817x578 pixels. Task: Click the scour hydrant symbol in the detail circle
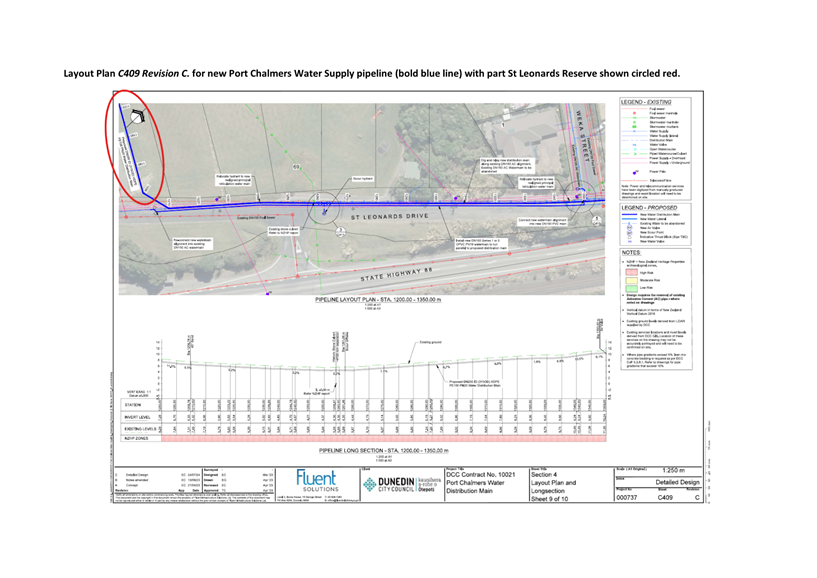pos(324,212)
